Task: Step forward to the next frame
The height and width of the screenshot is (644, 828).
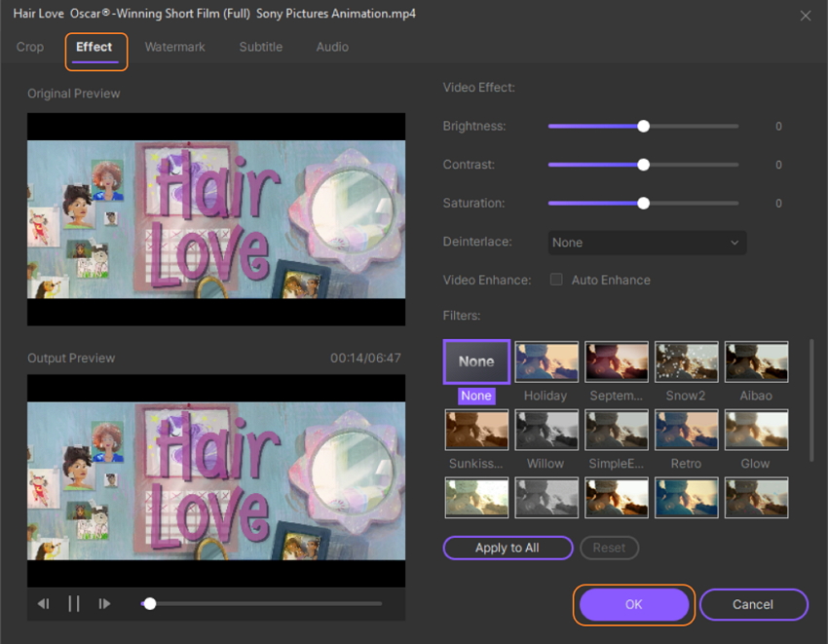Action: (x=104, y=603)
